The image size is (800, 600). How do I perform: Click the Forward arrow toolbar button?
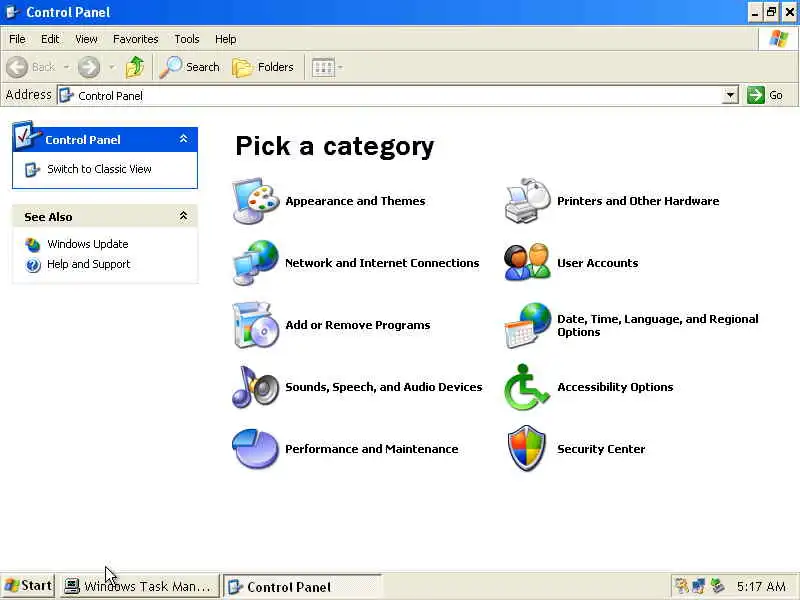coord(89,67)
